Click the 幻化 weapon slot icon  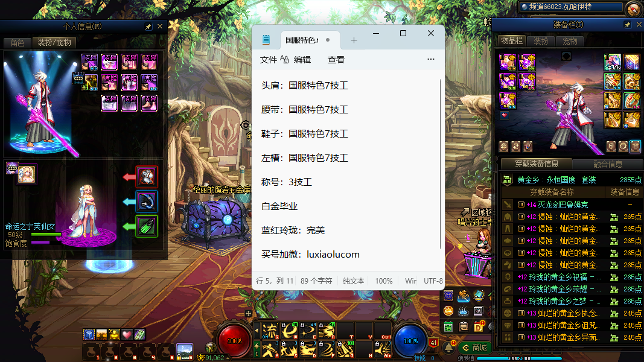[x=613, y=63]
